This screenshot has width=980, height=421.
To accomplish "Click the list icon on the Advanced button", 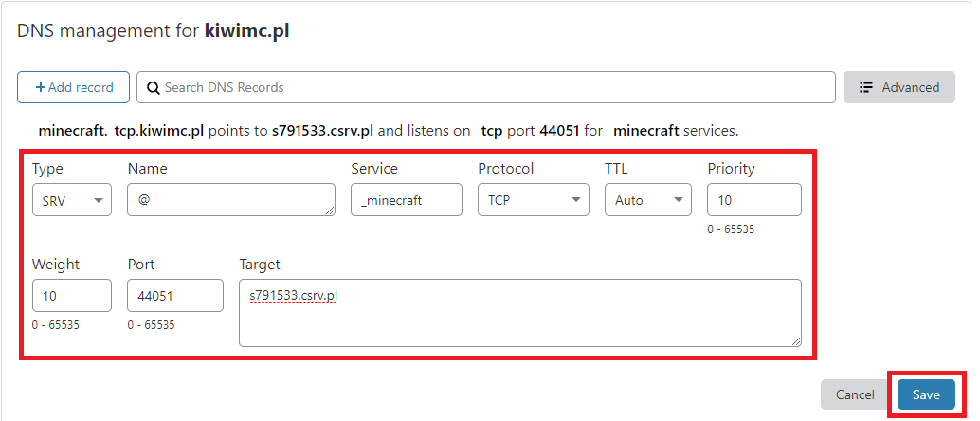I will click(865, 87).
